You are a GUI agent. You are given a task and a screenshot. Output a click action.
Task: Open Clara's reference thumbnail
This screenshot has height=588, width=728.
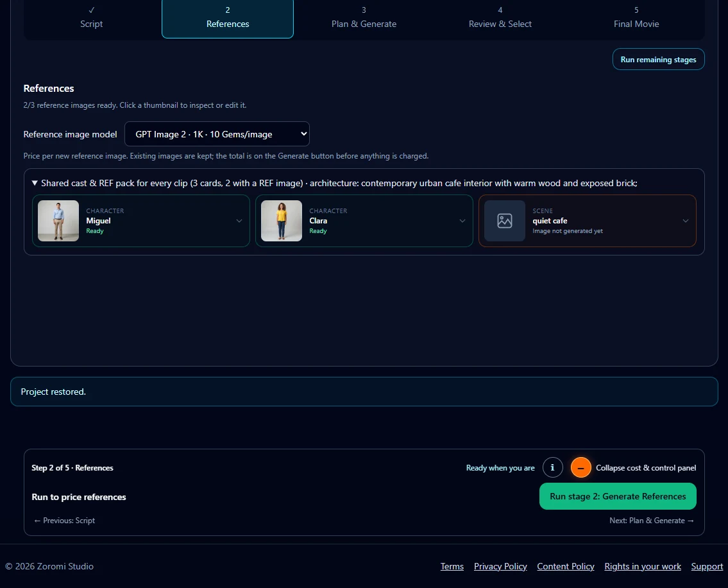click(282, 221)
